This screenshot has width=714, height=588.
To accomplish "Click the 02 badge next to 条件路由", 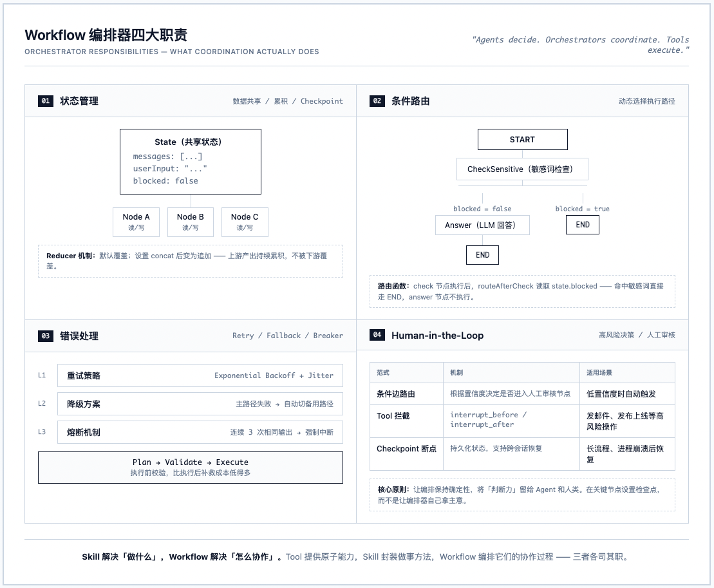I will pos(377,101).
